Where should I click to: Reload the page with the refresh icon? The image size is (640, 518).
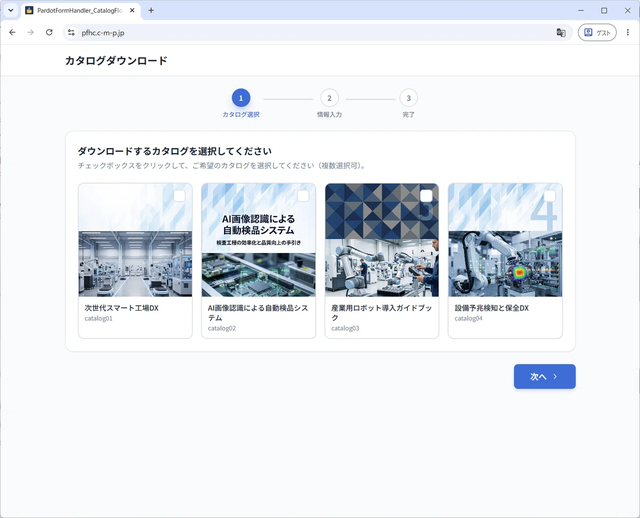tap(49, 32)
